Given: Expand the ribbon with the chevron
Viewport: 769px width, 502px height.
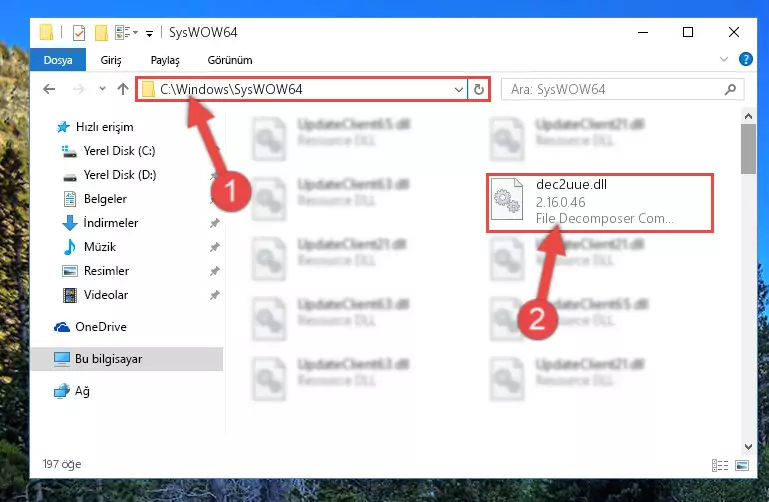Looking at the screenshot, I should point(723,59).
